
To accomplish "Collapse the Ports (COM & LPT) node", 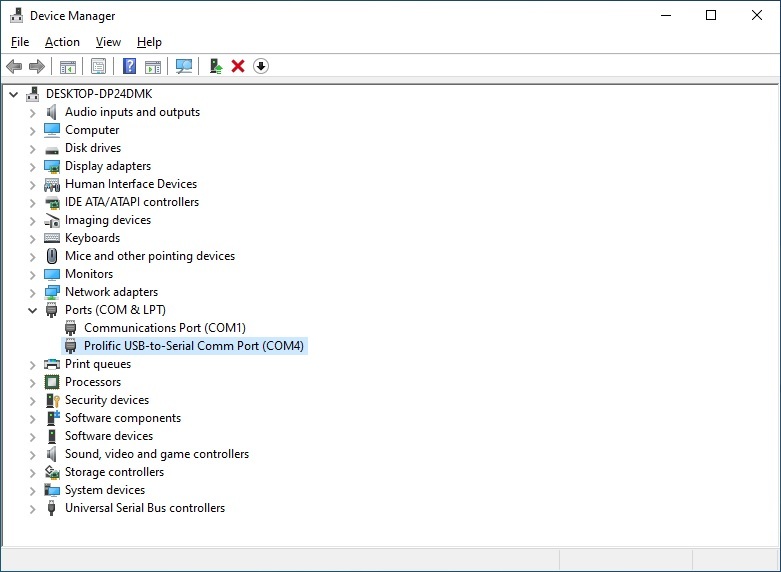I will tap(32, 310).
